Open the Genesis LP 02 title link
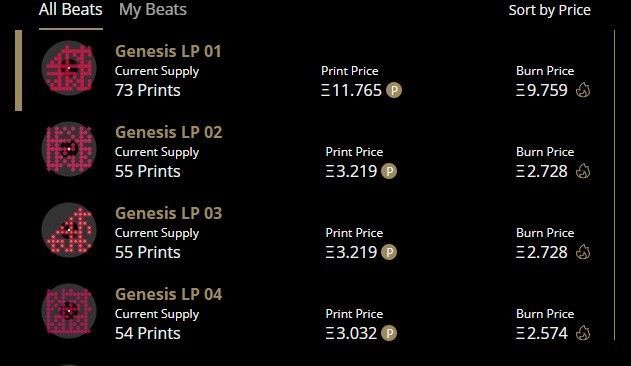This screenshot has height=366, width=631. pos(169,132)
